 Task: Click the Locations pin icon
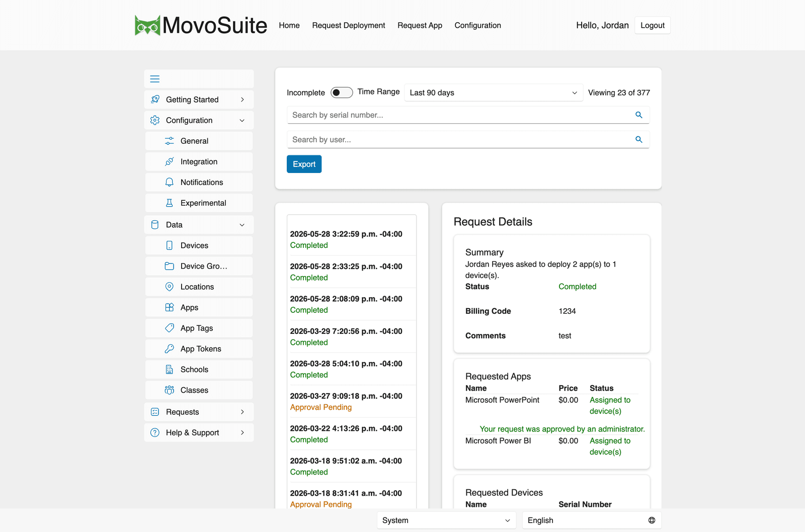tap(170, 287)
